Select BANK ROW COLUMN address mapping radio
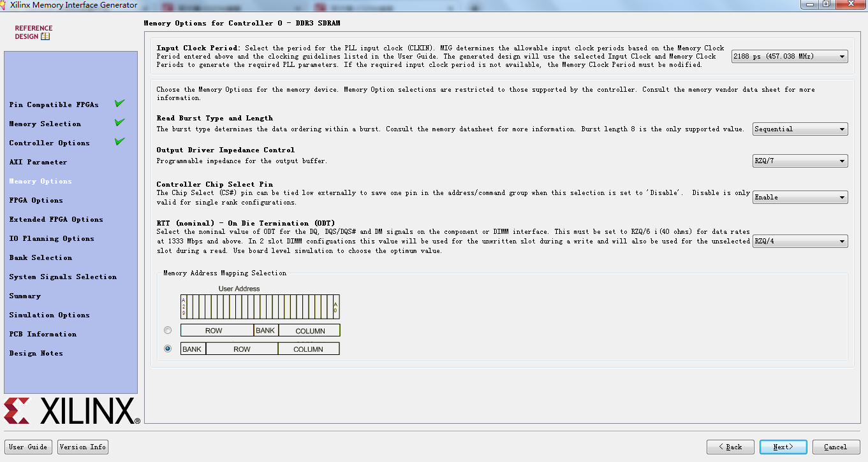This screenshot has height=462, width=868. click(x=168, y=349)
